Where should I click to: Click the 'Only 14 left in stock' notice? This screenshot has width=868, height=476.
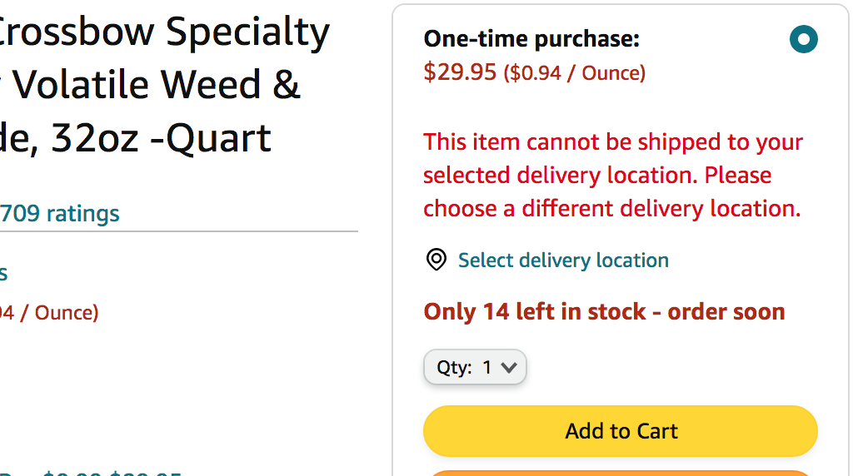point(604,311)
